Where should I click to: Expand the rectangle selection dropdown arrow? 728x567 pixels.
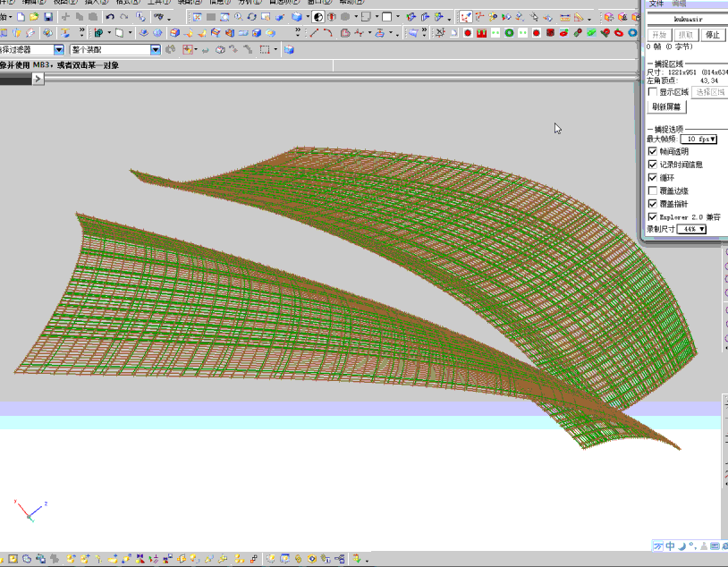click(275, 50)
